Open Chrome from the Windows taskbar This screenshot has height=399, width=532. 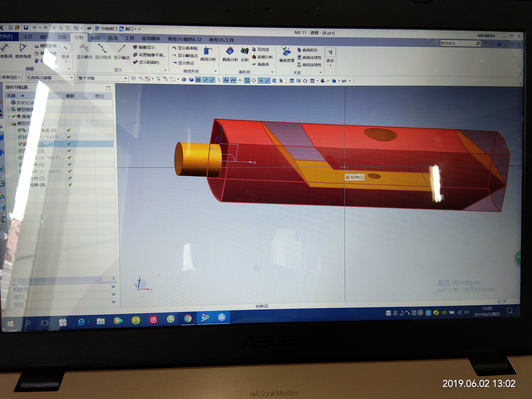click(x=188, y=319)
